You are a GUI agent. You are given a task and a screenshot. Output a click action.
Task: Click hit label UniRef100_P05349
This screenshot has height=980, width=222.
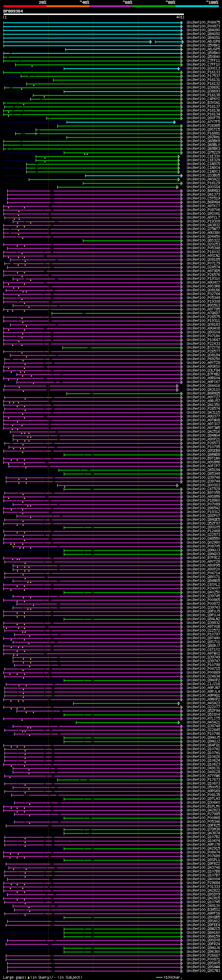coord(203,298)
